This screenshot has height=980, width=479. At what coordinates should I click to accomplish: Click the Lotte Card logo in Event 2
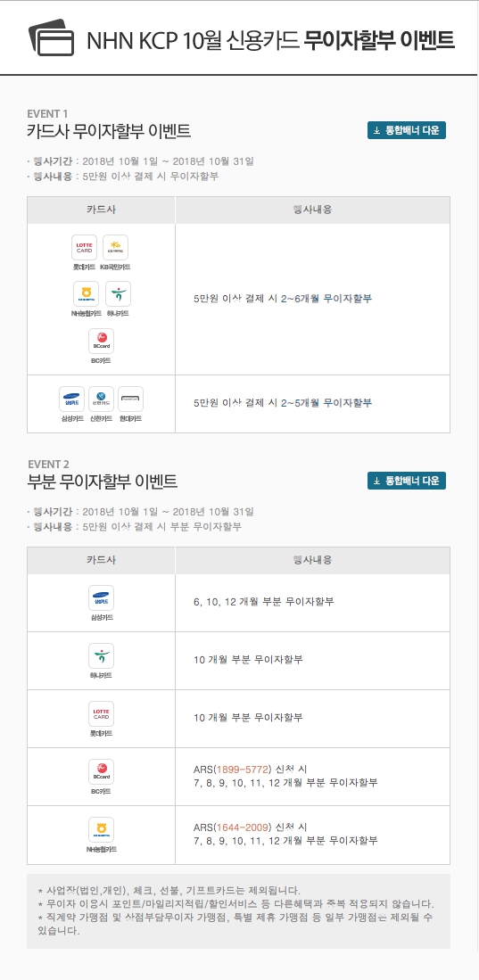click(102, 713)
